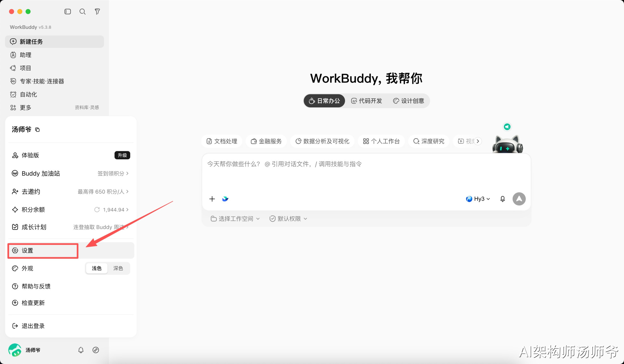624x364 pixels.
Task: Open 积分余额 points balance details
Action: click(70, 210)
